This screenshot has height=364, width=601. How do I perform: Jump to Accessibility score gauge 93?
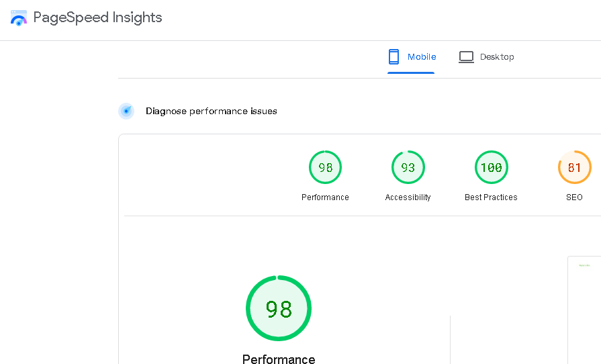click(408, 167)
